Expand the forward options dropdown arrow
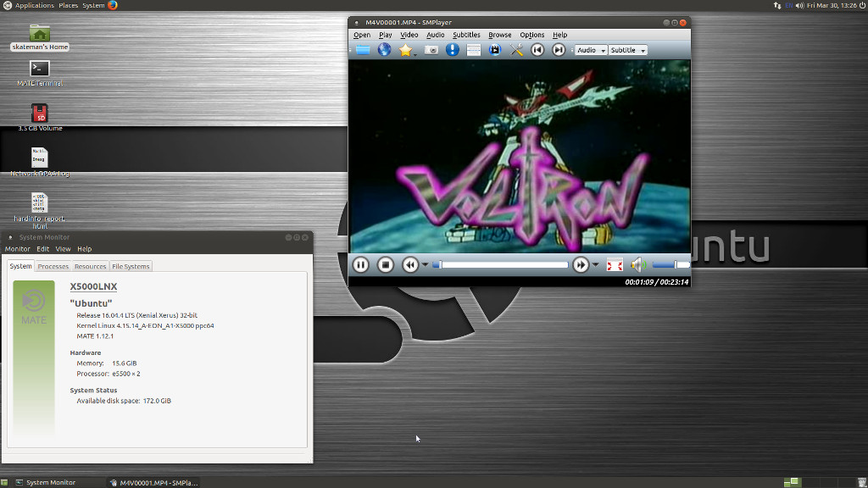This screenshot has height=488, width=868. 596,265
